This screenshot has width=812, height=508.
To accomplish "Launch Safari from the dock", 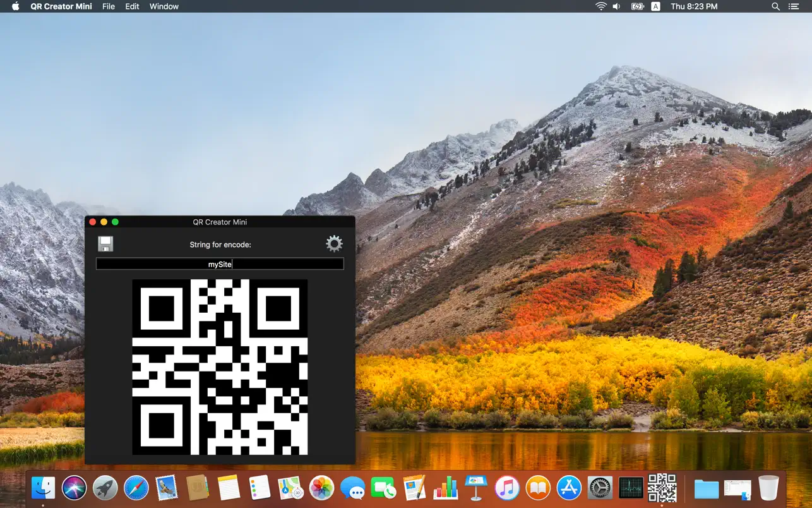I will tap(136, 488).
